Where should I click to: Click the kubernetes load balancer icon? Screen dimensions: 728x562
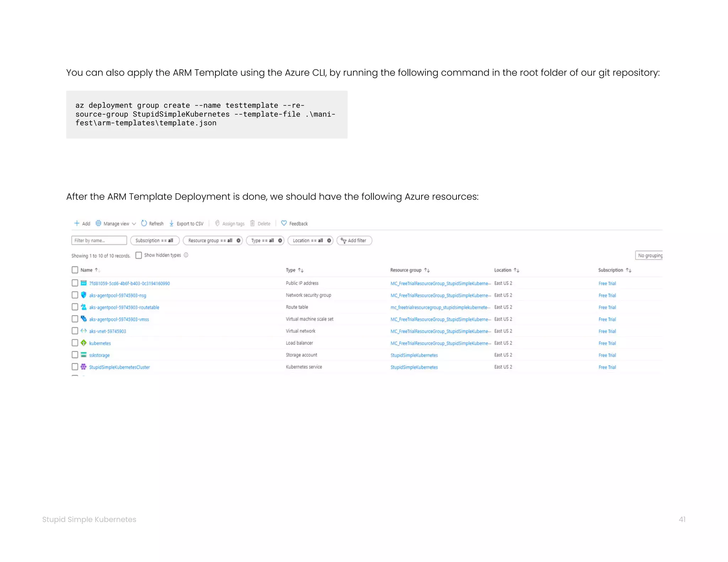click(x=84, y=343)
